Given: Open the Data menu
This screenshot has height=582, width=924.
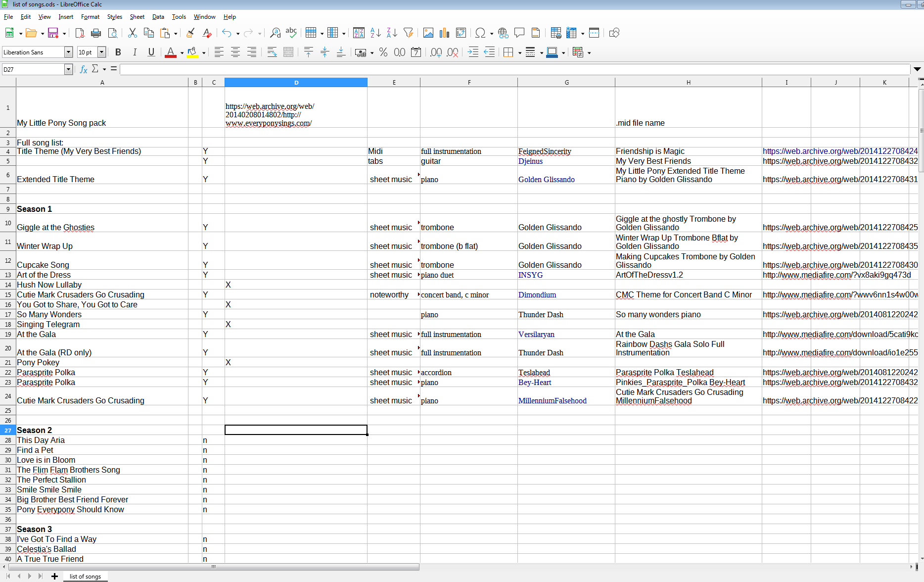Looking at the screenshot, I should pyautogui.click(x=158, y=17).
